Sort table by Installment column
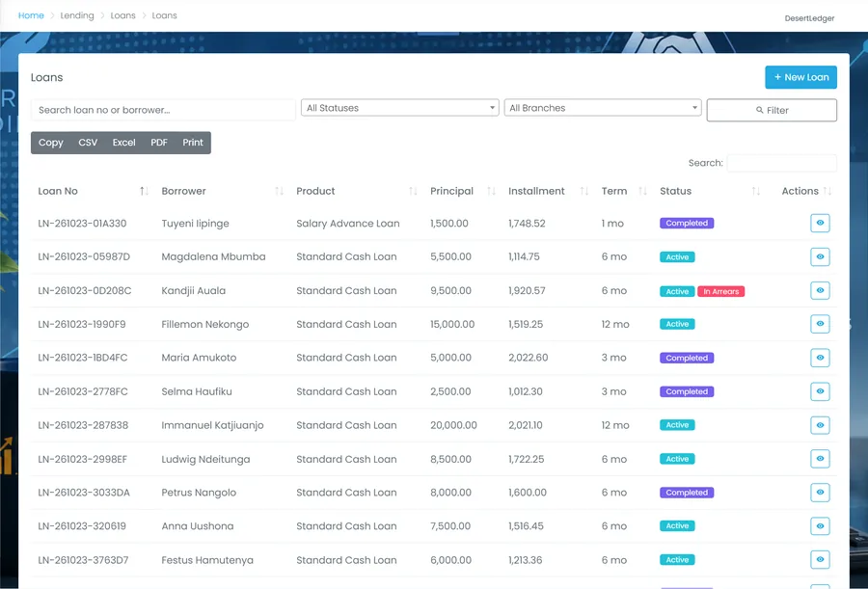 (x=548, y=191)
